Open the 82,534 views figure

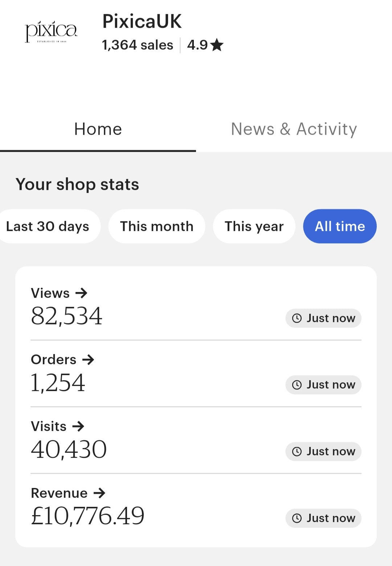67,316
